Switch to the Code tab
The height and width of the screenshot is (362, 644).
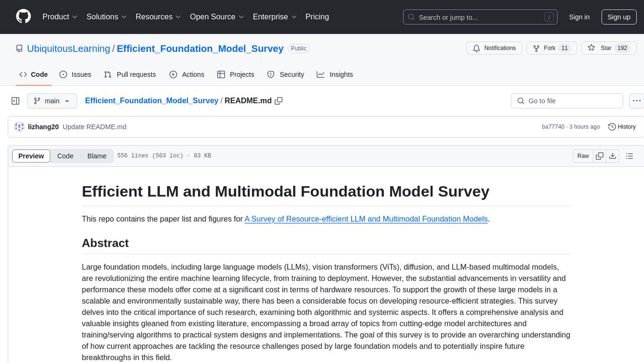point(33,74)
